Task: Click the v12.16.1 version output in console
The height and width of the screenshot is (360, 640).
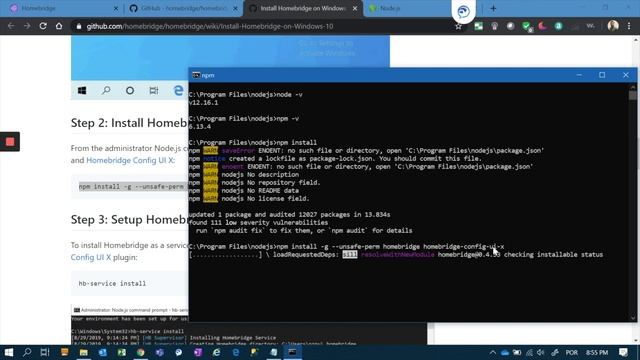Action: tap(204, 102)
